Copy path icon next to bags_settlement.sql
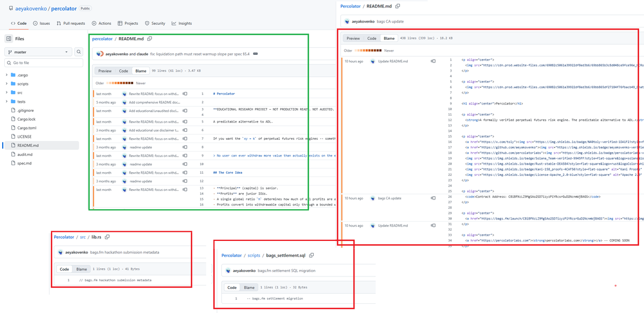 [312, 255]
